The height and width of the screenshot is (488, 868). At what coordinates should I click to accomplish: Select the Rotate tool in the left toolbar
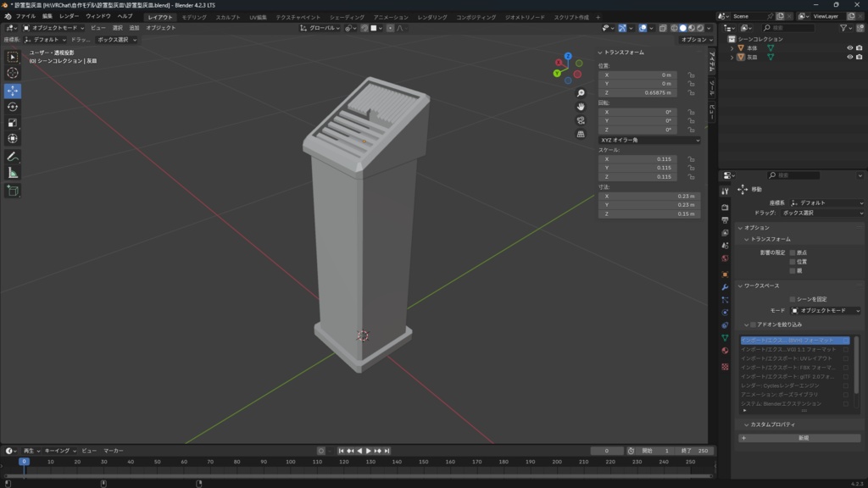(x=13, y=107)
